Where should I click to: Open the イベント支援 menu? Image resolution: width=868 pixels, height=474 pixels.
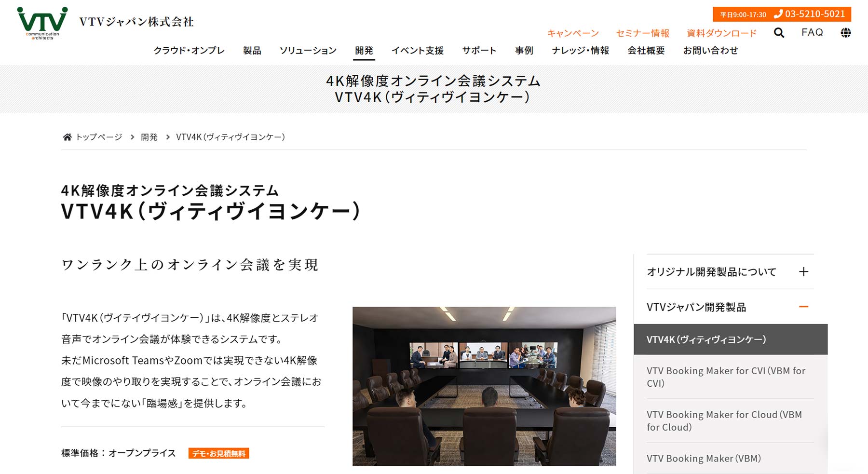(418, 51)
